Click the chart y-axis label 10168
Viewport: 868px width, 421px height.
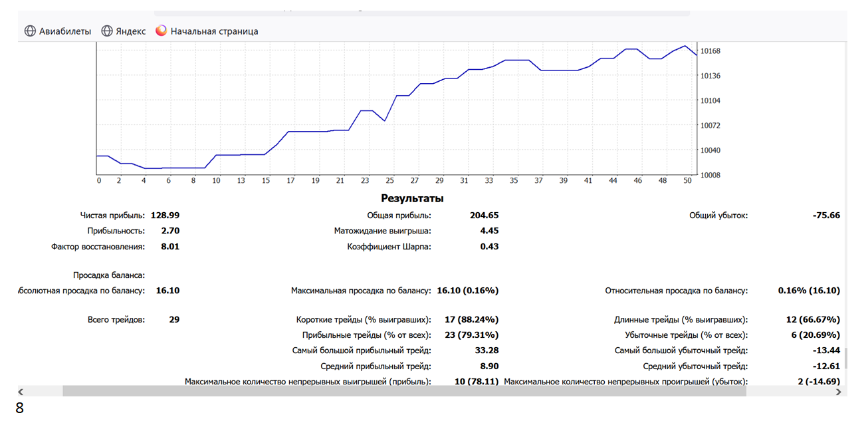point(710,51)
